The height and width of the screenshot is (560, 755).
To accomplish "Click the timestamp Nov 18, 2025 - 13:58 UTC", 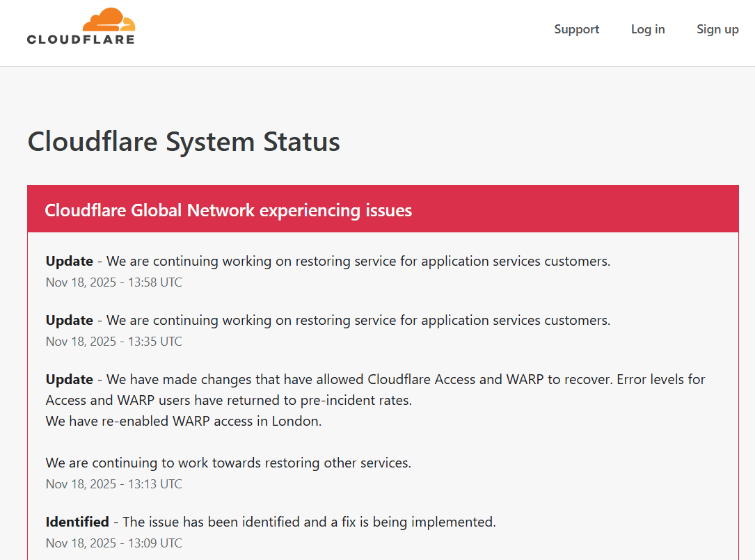I will pos(113,282).
